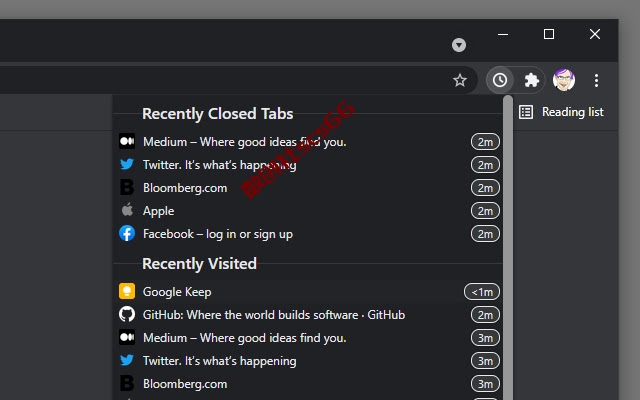Reopen Facebook log in closed tab

(x=309, y=234)
